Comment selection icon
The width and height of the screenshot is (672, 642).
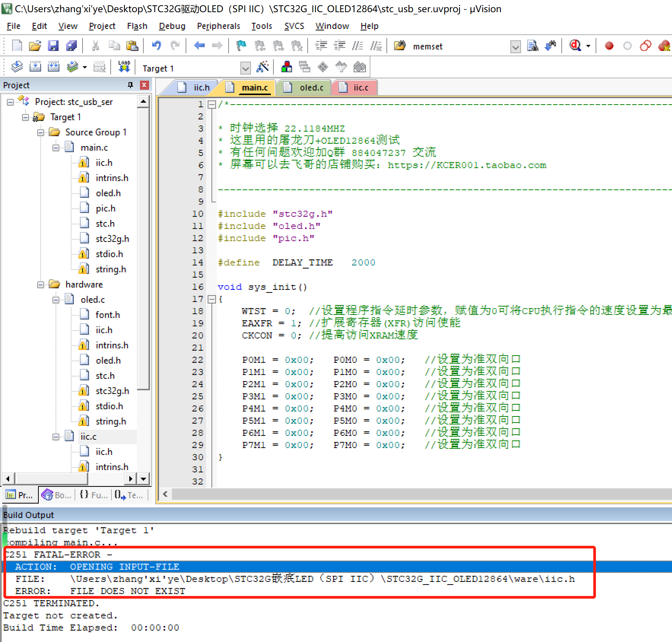point(357,46)
